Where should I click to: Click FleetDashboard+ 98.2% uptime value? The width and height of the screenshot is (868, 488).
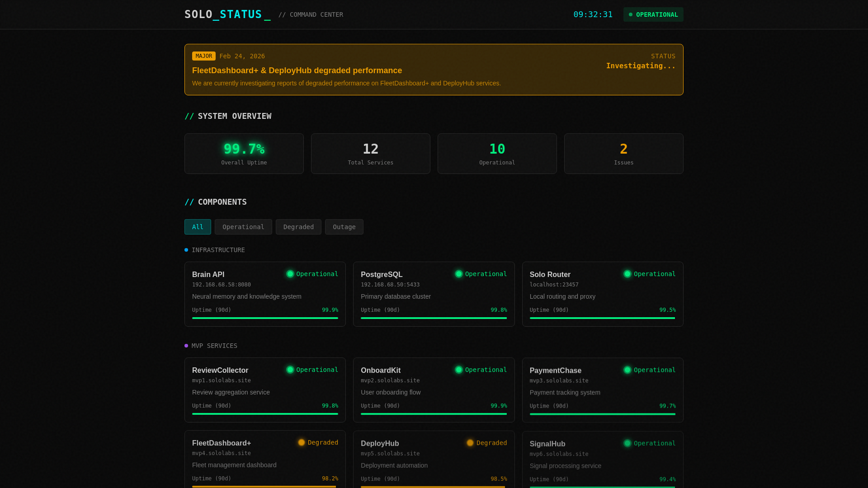point(330,479)
